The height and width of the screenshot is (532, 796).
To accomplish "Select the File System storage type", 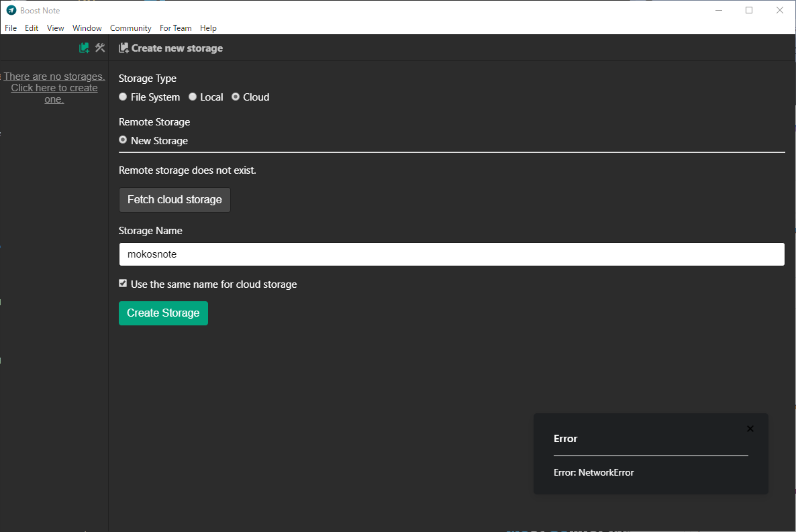I will [123, 97].
